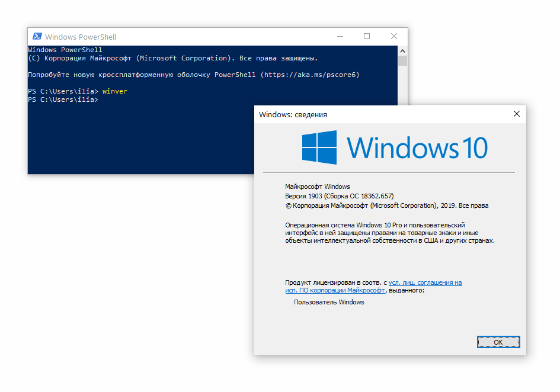Screen dimensions: 560x392
Task: Click the copyright line '© Корпорация Майкрософт' in dialog
Action: click(x=387, y=205)
